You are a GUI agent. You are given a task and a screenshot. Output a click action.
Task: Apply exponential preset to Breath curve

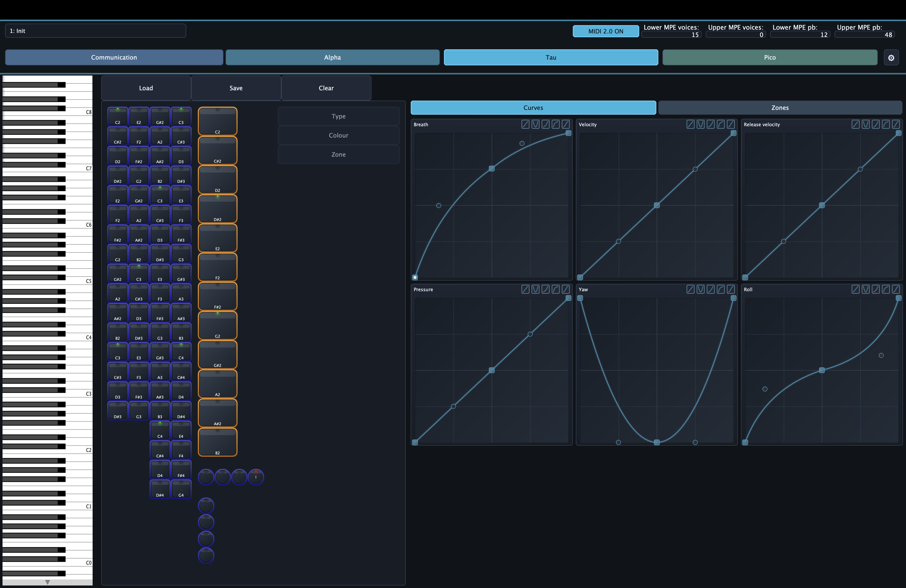pyautogui.click(x=546, y=124)
